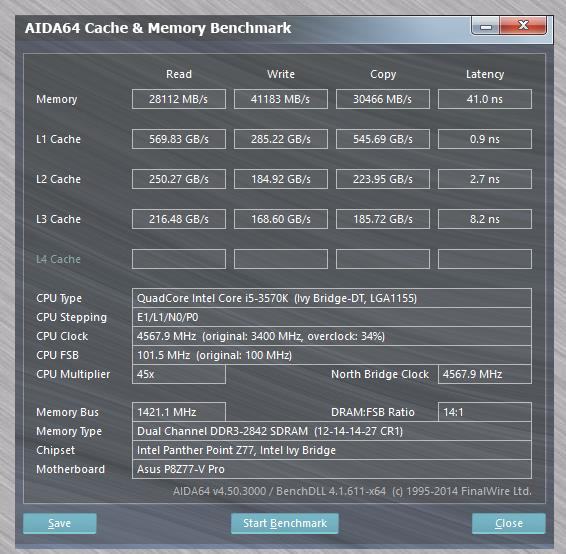Click DRAM:FSB Ratio value 14:1
566x554 pixels.
click(485, 412)
